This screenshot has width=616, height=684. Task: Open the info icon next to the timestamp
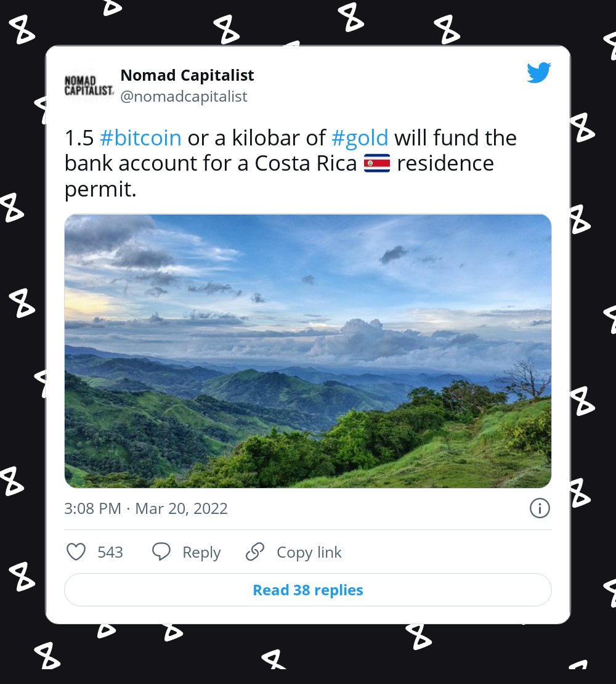pos(540,508)
